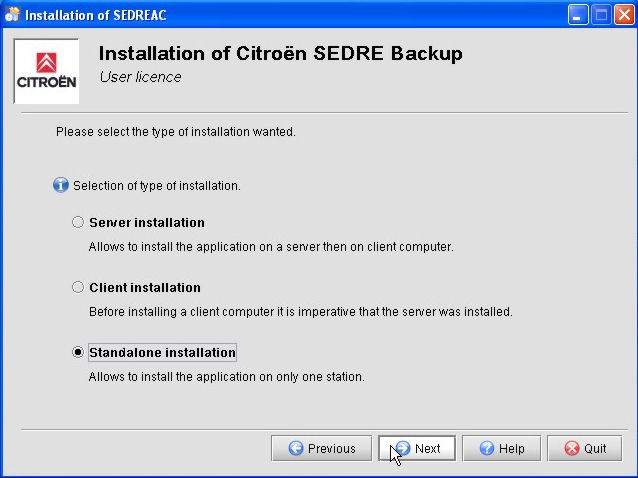Close the installer window with the X
The width and height of the screenshot is (638, 478).
pos(623,15)
